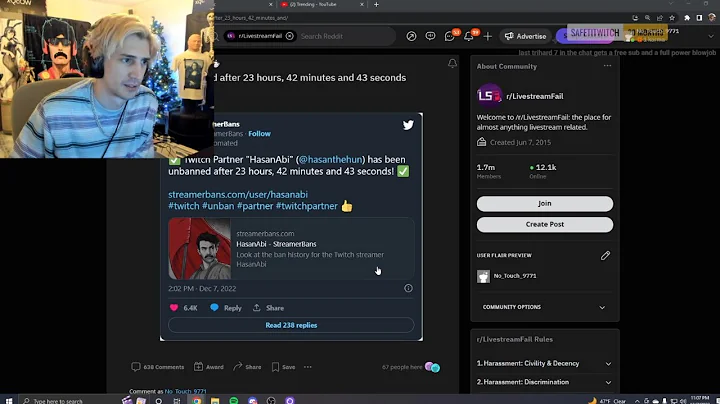Open the Windows Start menu
The width and height of the screenshot is (720, 404).
pyautogui.click(x=9, y=400)
